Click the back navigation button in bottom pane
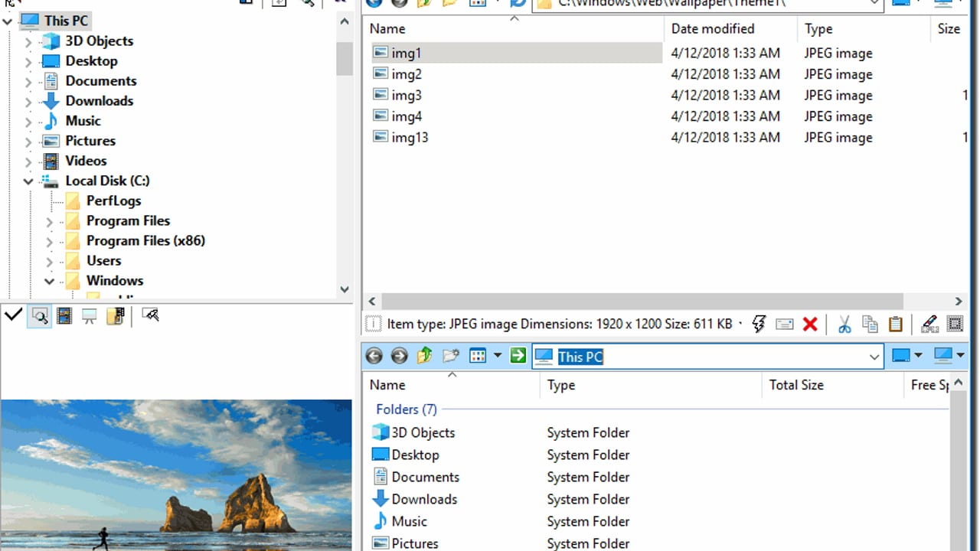980x551 pixels. 374,355
